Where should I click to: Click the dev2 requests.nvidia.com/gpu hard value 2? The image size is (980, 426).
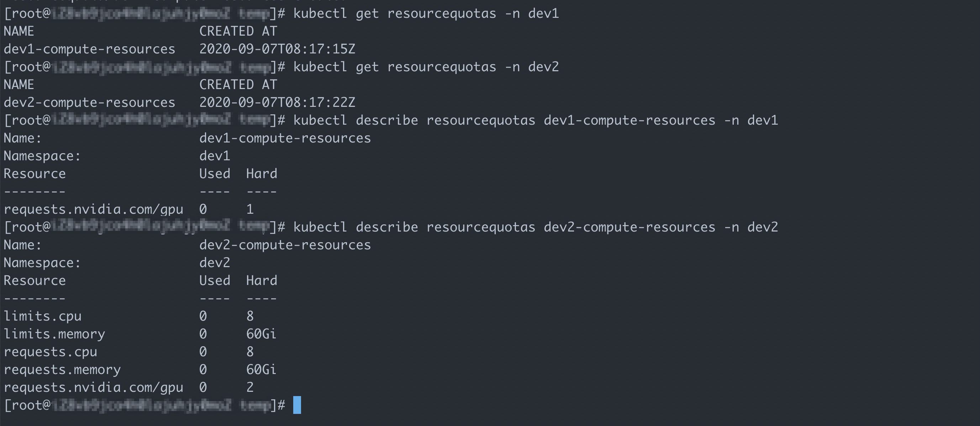[250, 387]
